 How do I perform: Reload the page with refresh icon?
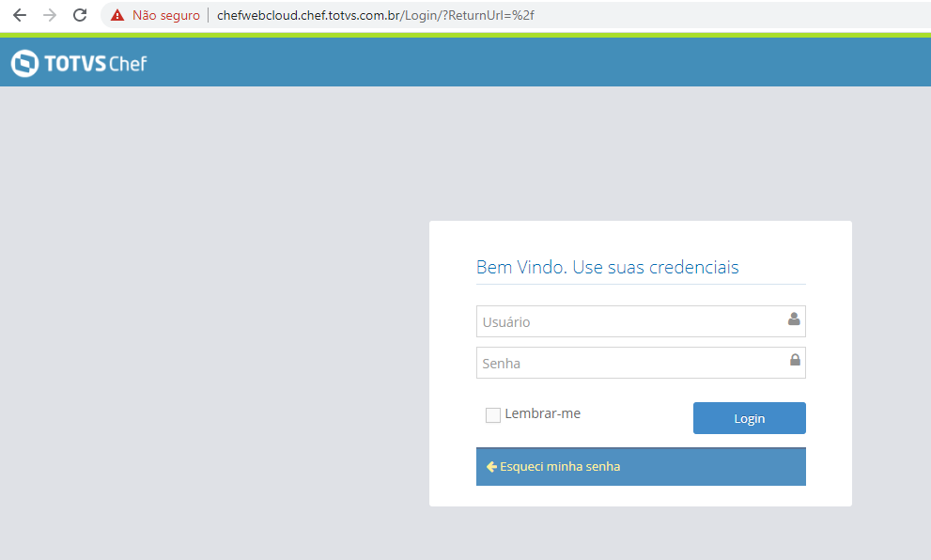coord(80,15)
